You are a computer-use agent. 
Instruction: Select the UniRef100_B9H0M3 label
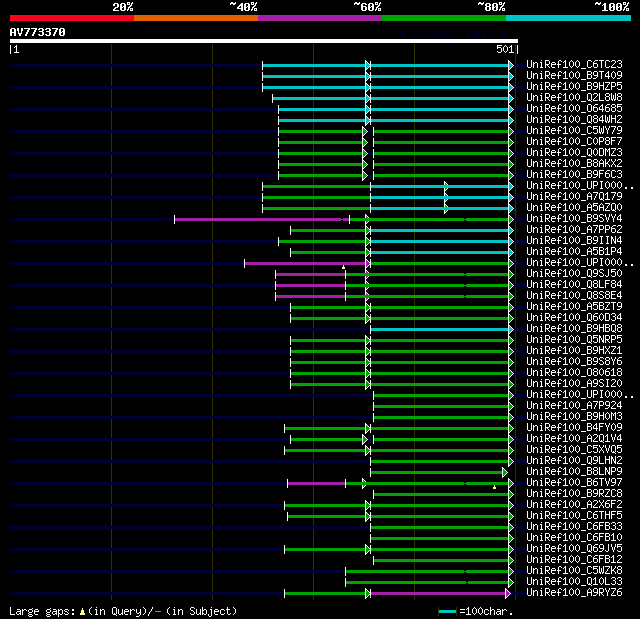[x=574, y=417]
